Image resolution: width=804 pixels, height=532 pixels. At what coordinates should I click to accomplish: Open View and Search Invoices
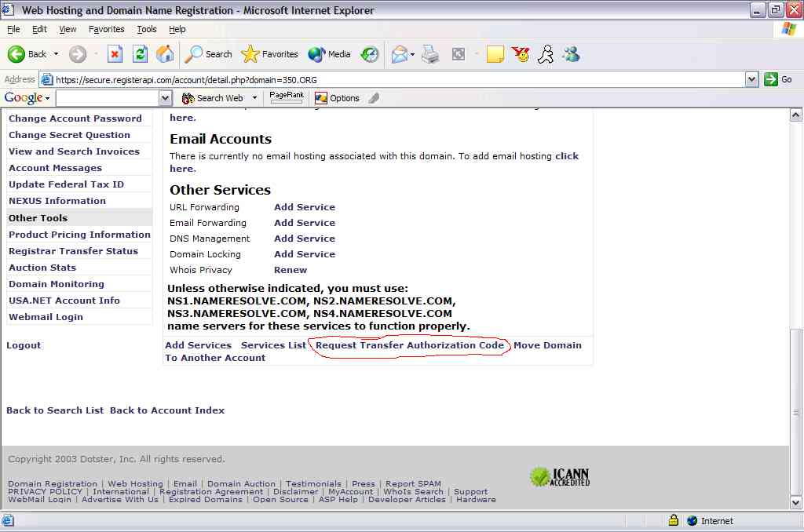pyautogui.click(x=75, y=151)
